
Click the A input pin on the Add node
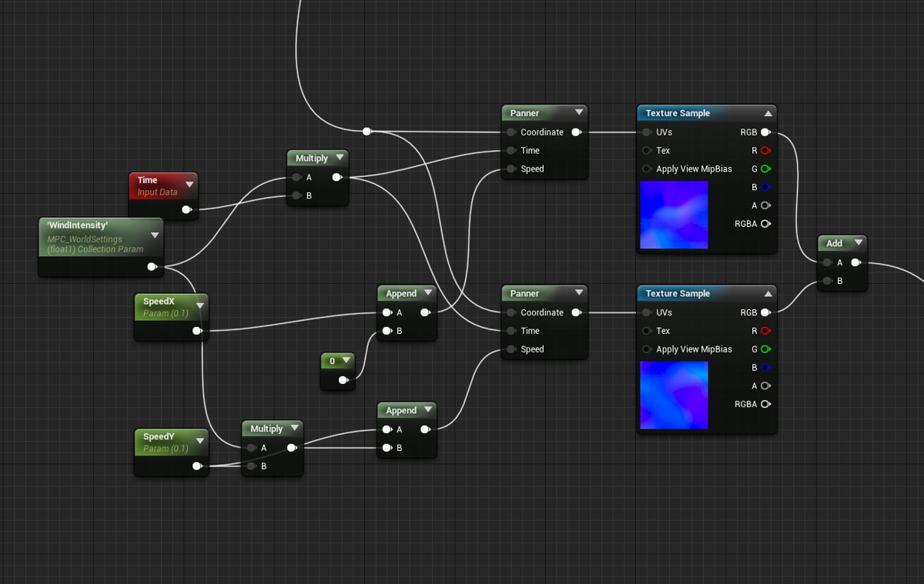tap(826, 262)
